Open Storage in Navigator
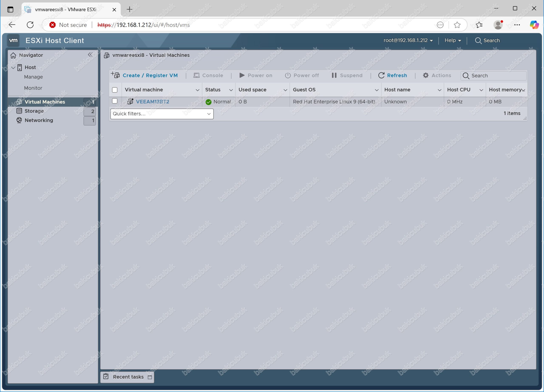Viewport: 544px width, 392px height. tap(34, 111)
